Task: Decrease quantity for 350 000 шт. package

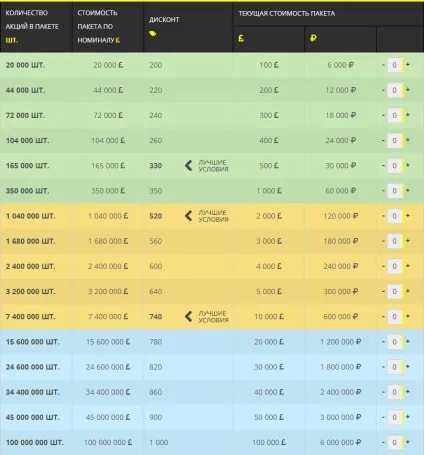Action: pos(383,191)
